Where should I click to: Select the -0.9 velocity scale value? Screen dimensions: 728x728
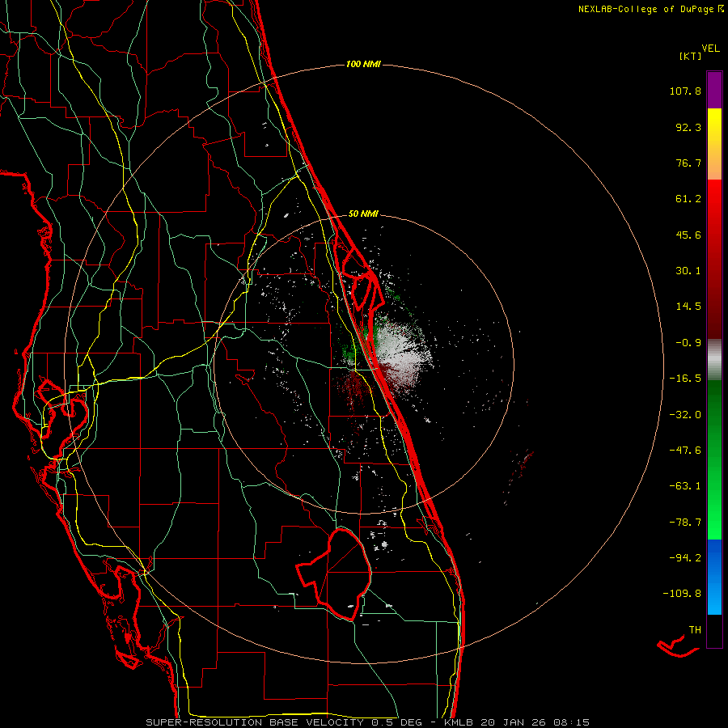click(x=688, y=343)
